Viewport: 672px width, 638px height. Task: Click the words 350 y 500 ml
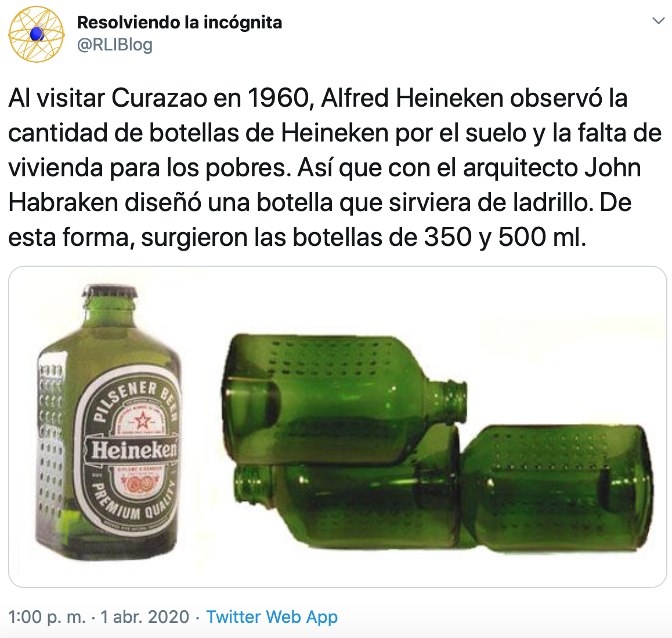click(x=504, y=237)
